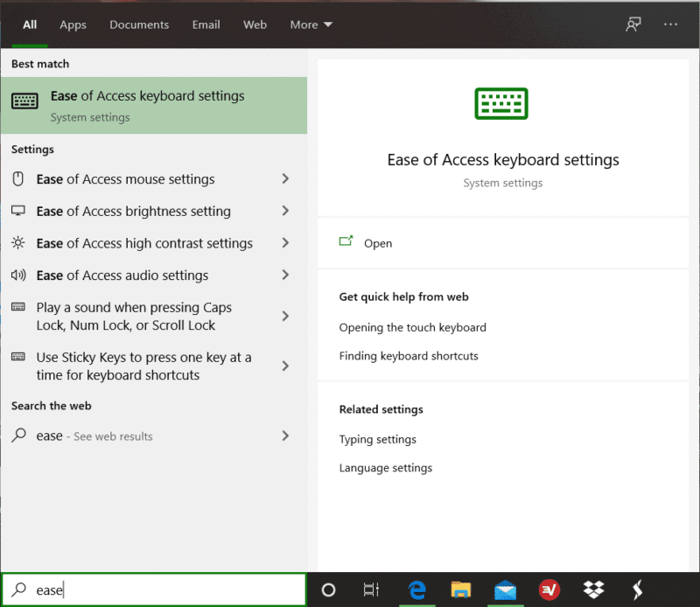Expand the More filter dropdown

(x=311, y=24)
